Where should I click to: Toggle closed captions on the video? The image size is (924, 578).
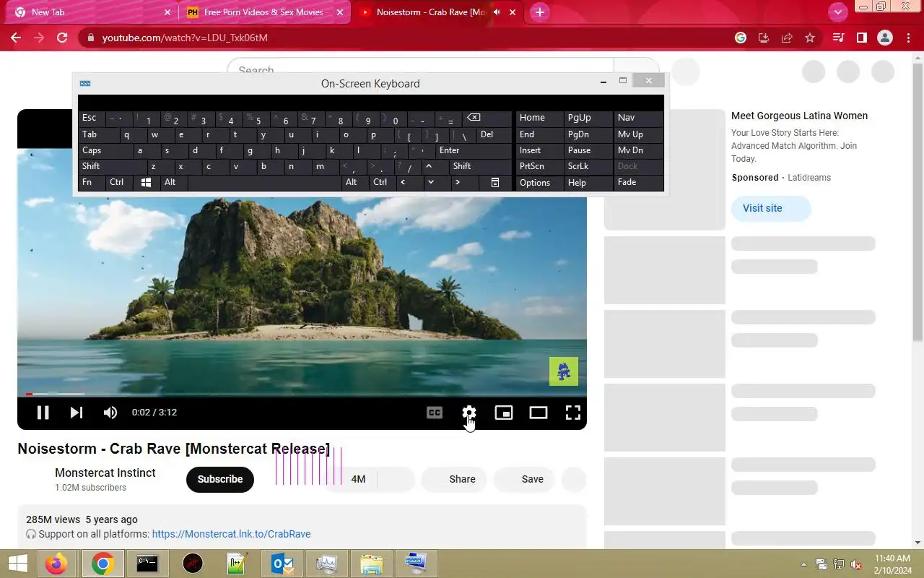pos(435,413)
